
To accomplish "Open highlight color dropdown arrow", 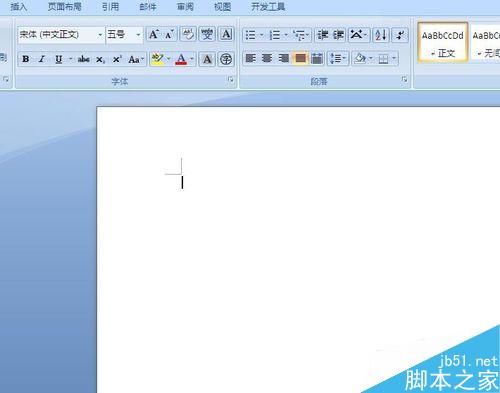I will click(x=168, y=59).
